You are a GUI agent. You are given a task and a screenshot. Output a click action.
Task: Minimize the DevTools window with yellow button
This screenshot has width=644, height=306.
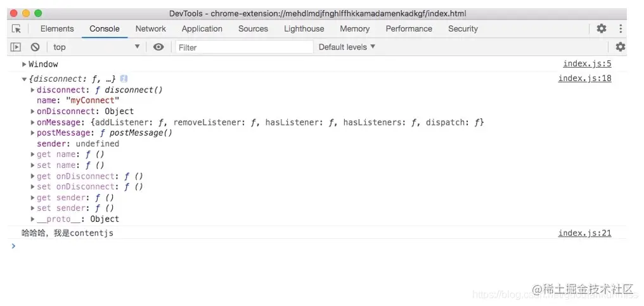point(26,13)
